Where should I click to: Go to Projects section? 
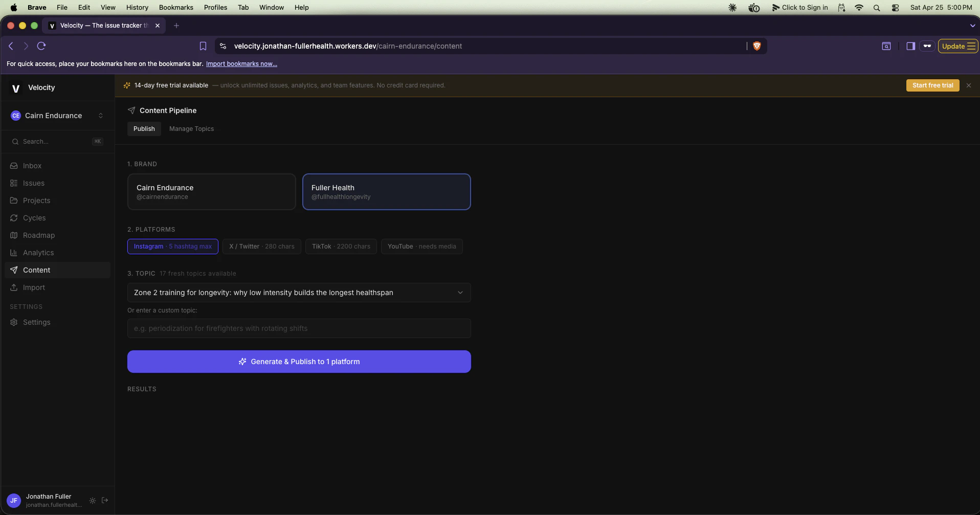tap(36, 200)
